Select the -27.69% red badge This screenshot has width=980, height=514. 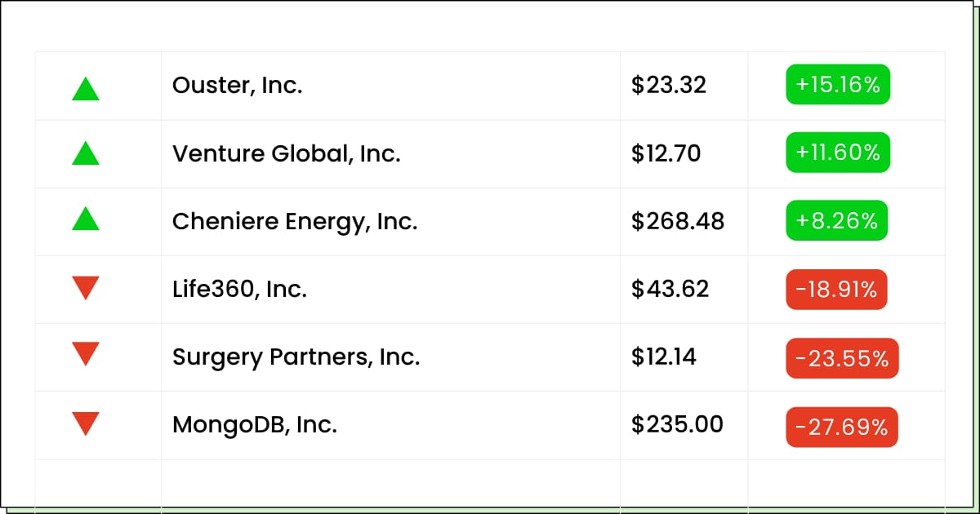point(842,427)
